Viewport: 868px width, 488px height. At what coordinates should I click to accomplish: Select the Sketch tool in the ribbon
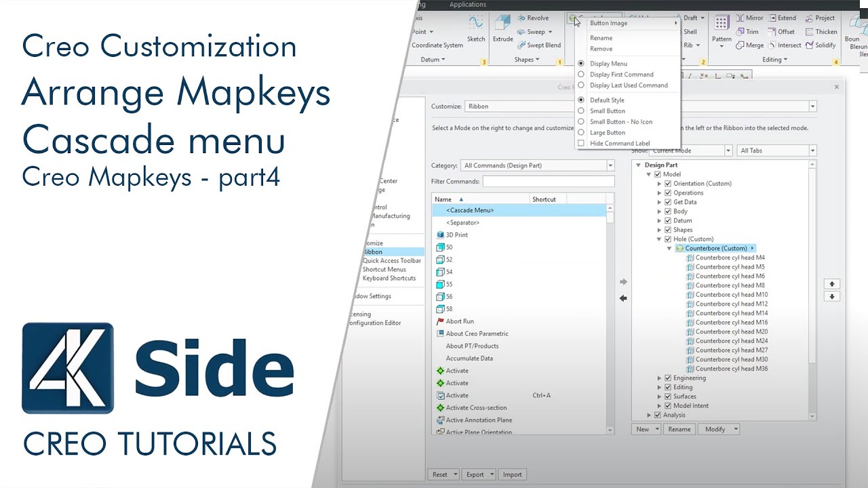476,28
